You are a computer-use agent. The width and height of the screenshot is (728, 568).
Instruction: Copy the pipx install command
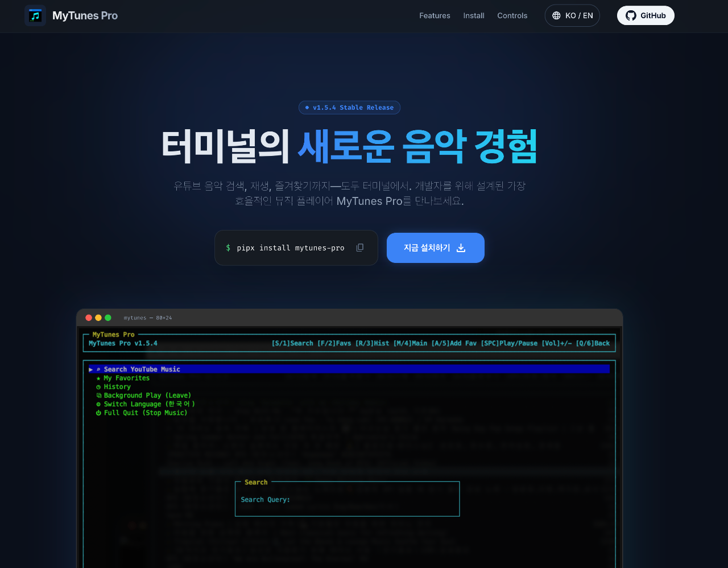(359, 248)
